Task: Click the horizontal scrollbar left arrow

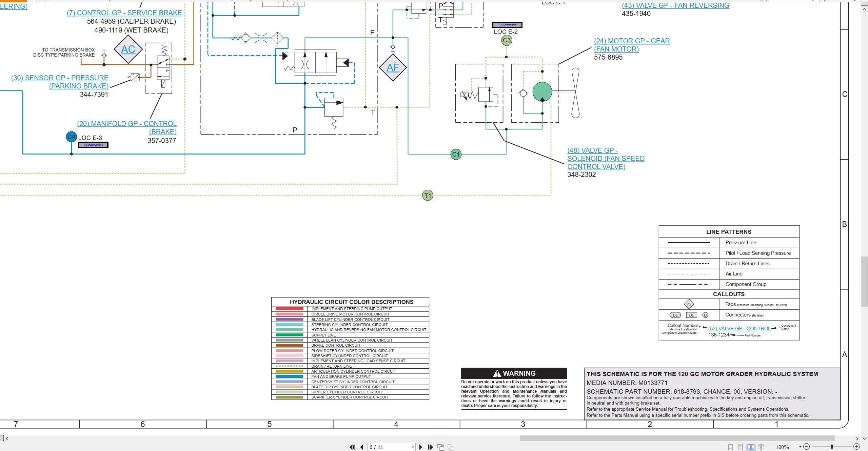Action: click(7, 438)
